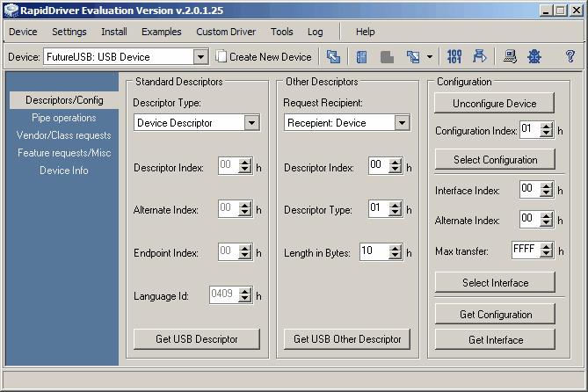Viewport: 588px width, 392px height.
Task: Increase Configuration Alternate Index with up arrow
Action: point(547,216)
